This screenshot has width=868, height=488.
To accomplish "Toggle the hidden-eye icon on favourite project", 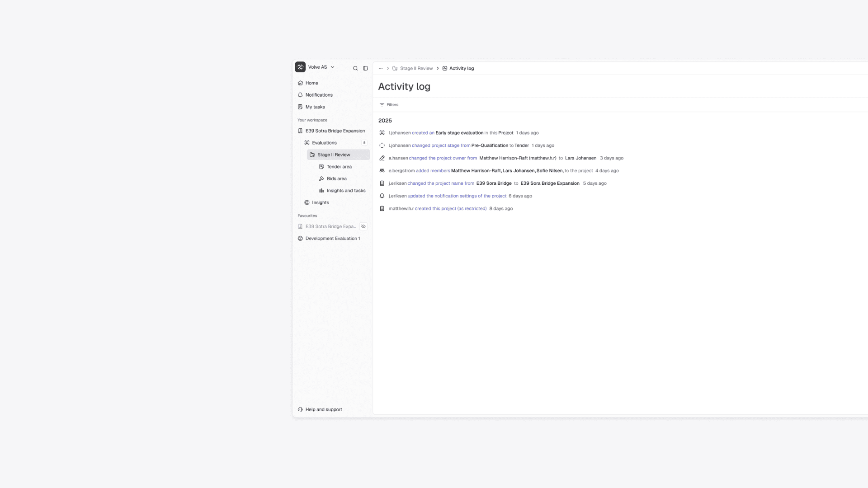I will coord(363,226).
